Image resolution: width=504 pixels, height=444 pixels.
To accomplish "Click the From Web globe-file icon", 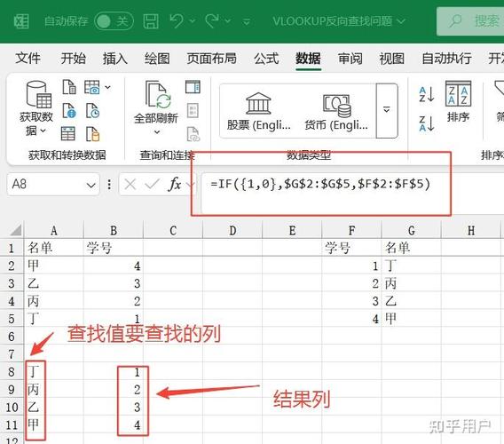I will [x=69, y=110].
